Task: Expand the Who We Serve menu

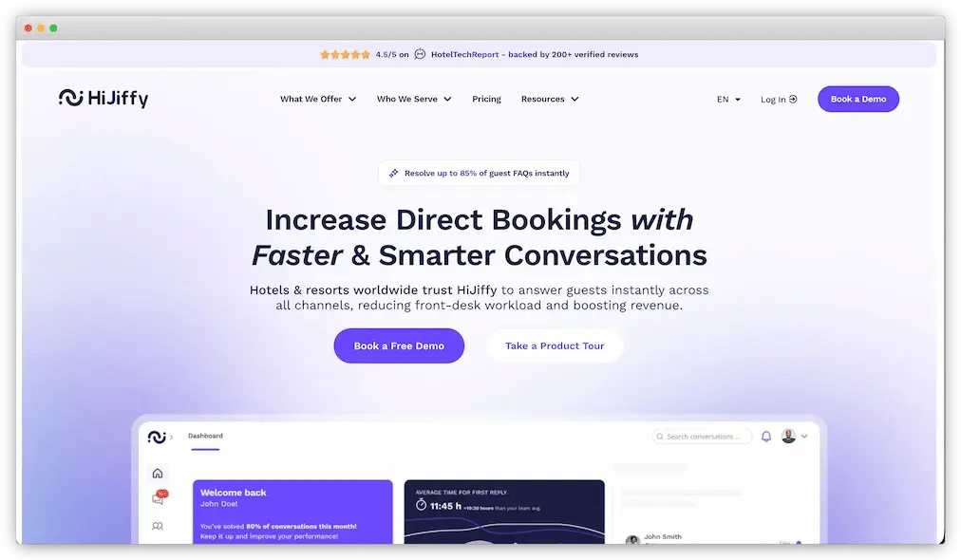Action: (x=414, y=99)
